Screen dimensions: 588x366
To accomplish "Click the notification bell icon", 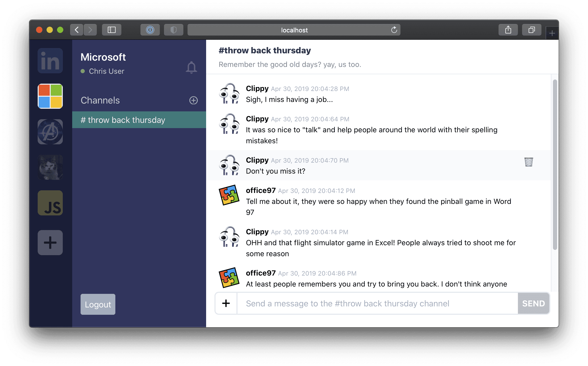I will point(191,67).
